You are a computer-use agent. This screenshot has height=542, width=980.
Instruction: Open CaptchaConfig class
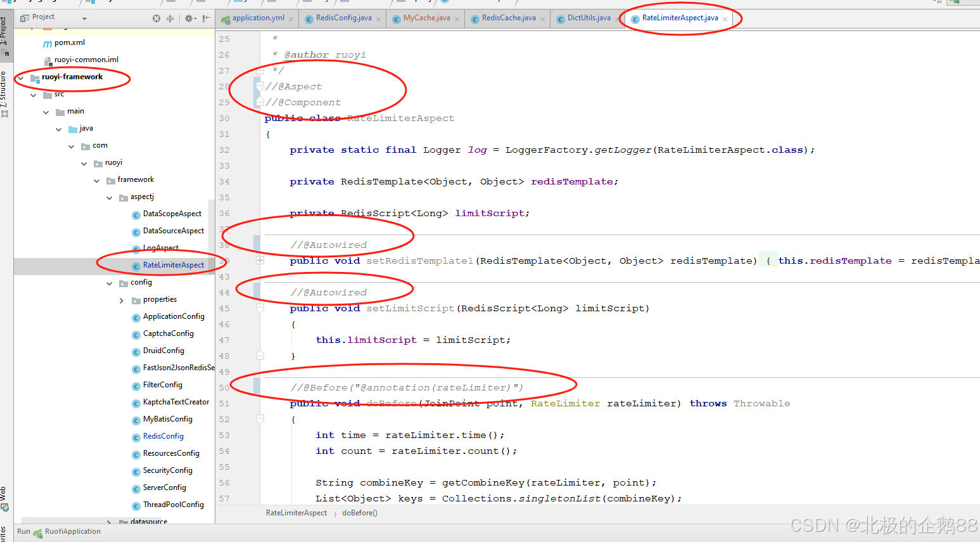169,333
